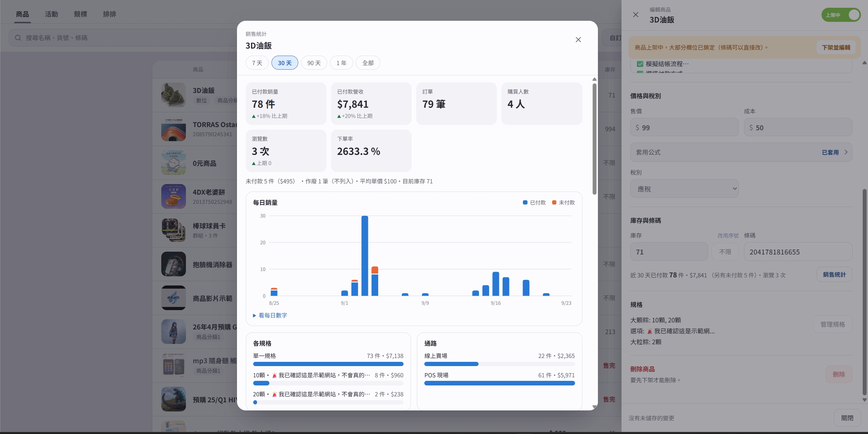Open the 套用公式 row chevron
The image size is (868, 434).
(846, 152)
